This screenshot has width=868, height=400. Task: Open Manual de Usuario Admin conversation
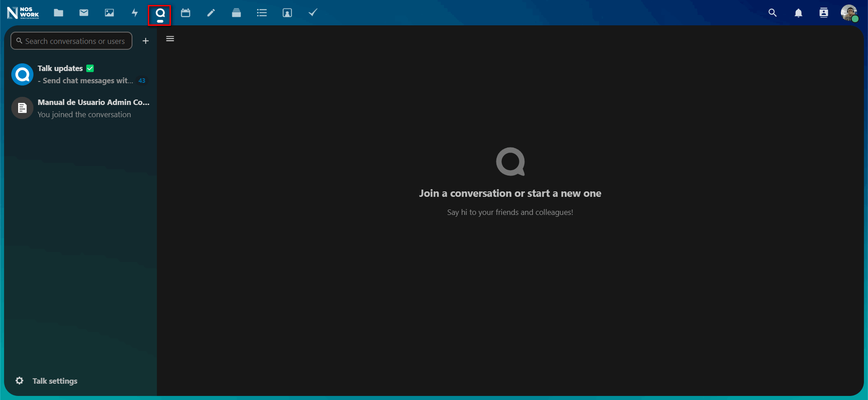[x=80, y=108]
